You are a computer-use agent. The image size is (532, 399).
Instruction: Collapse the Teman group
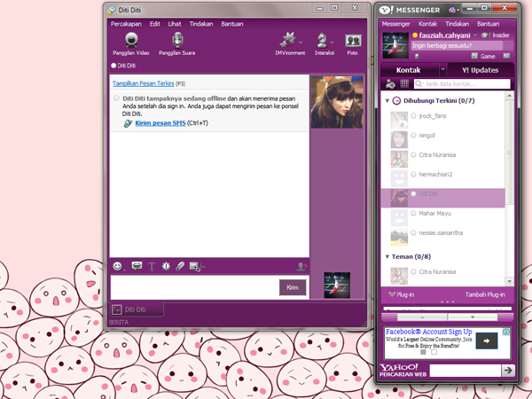coord(387,257)
